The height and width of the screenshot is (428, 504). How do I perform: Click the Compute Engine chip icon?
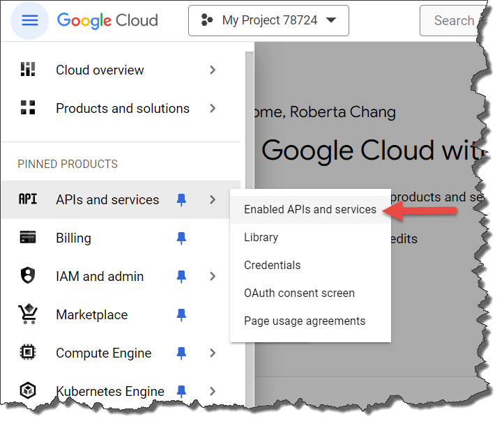(28, 352)
